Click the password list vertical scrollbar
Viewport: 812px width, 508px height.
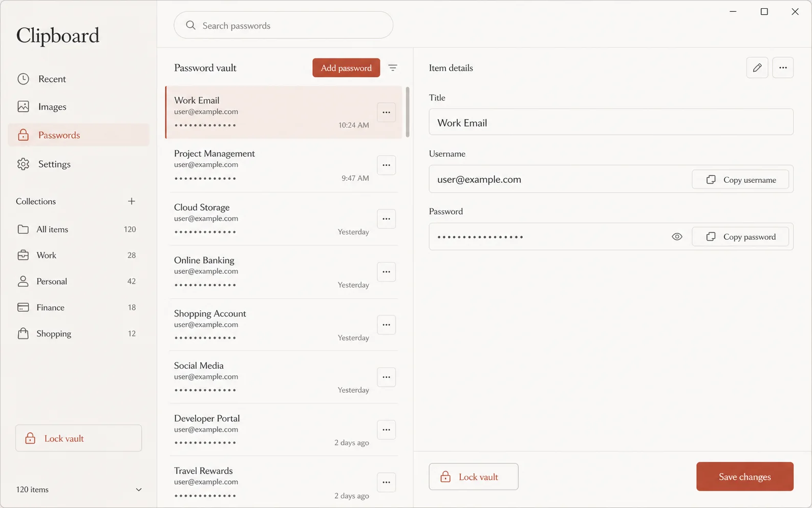tap(408, 112)
